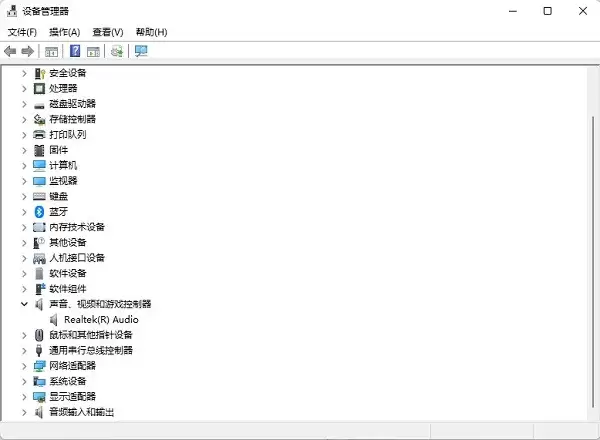
Task: Click the speaker icon beside Realtek(R) Audio
Action: pyautogui.click(x=54, y=319)
